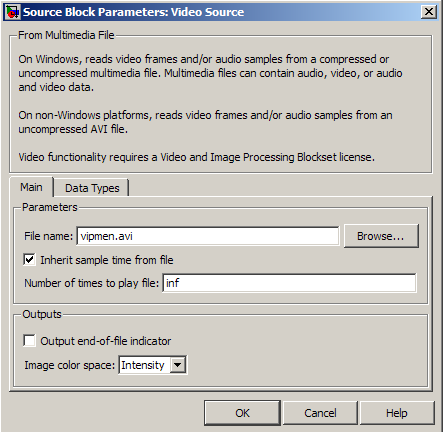Open the Help button

(397, 413)
